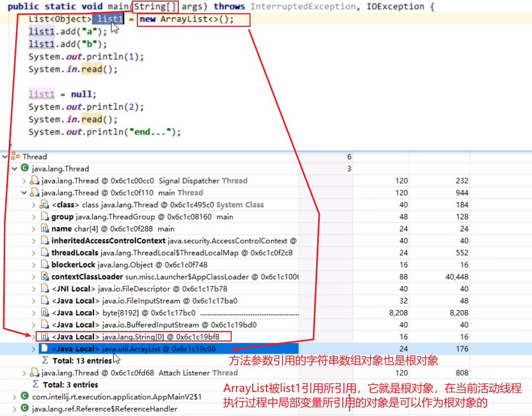
Task: Click the icon of the <class> System Class row
Action: pos(45,205)
